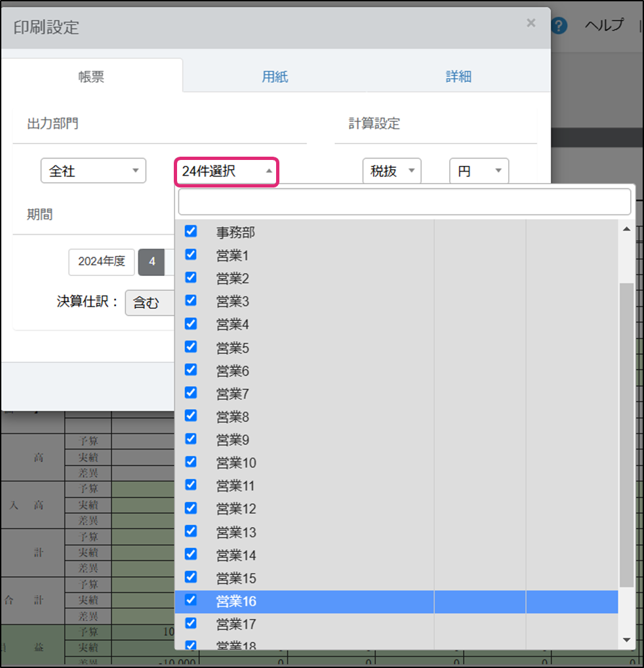
Task: Open the 全社 department dropdown
Action: click(x=93, y=171)
